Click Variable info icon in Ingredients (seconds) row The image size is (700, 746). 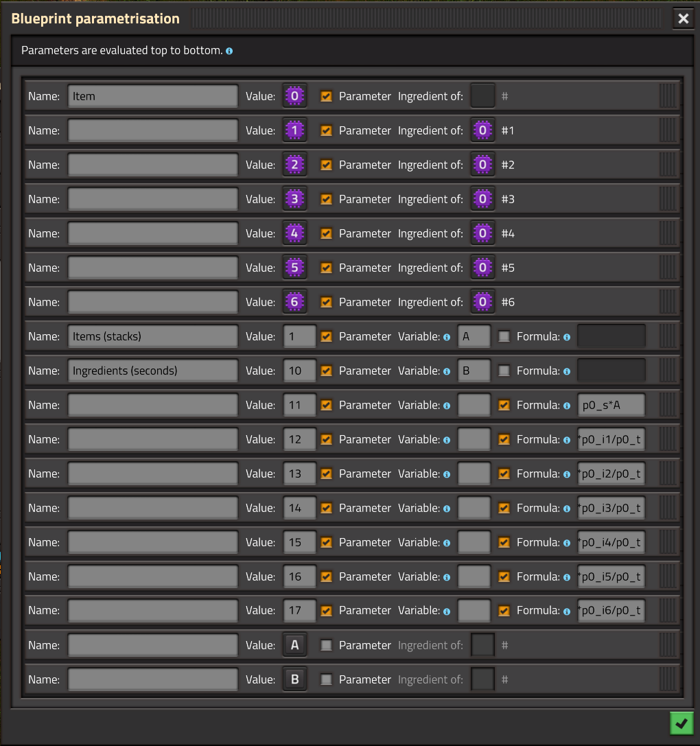(x=447, y=371)
